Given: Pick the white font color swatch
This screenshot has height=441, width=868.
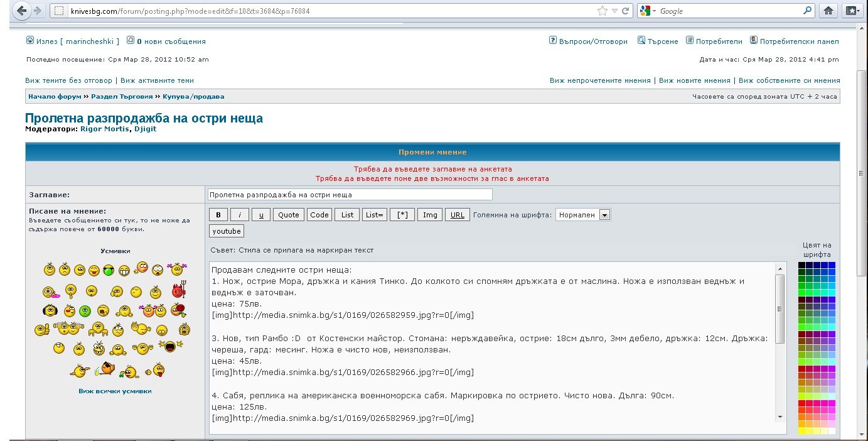Looking at the screenshot, I should 832,431.
